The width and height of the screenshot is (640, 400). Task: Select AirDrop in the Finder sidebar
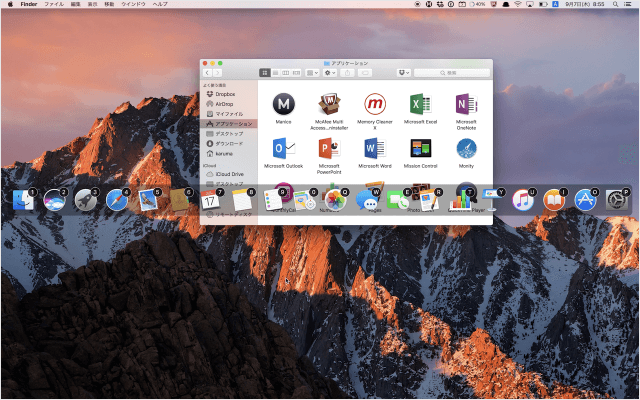223,103
